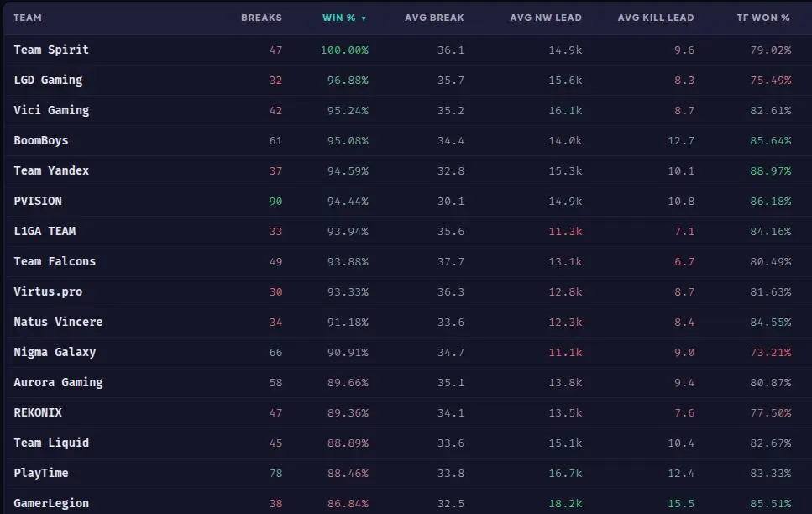Click Nigma Galaxy's 11.1k net worth lead
Viewport: 812px width, 514px height.
[x=565, y=353]
